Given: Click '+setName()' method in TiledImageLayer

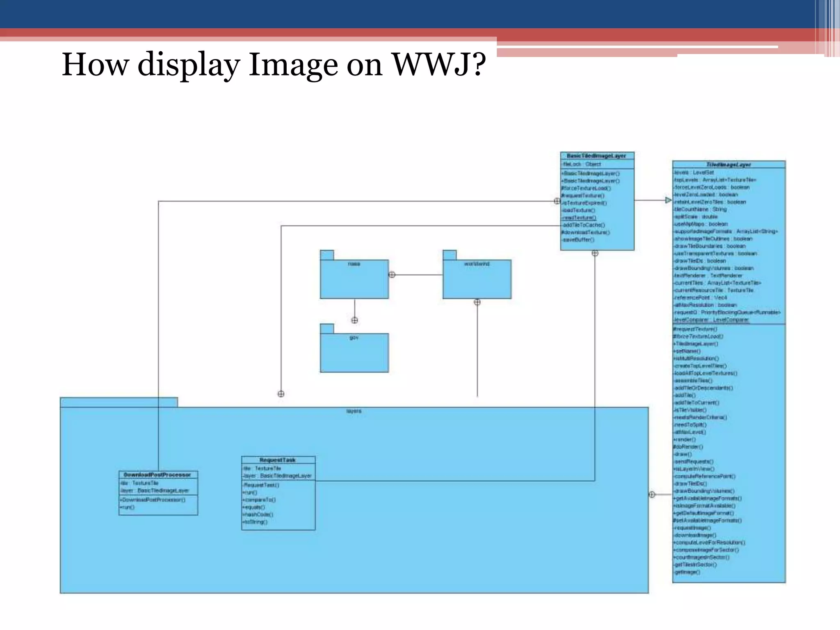Looking at the screenshot, I should (687, 351).
